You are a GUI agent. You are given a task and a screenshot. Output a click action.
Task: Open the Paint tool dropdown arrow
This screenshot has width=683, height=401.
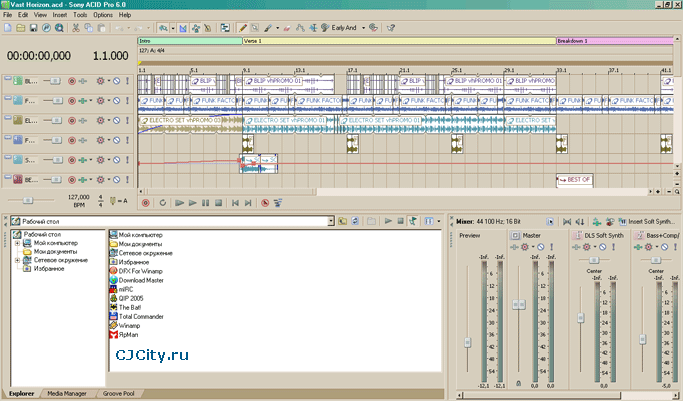[x=277, y=28]
